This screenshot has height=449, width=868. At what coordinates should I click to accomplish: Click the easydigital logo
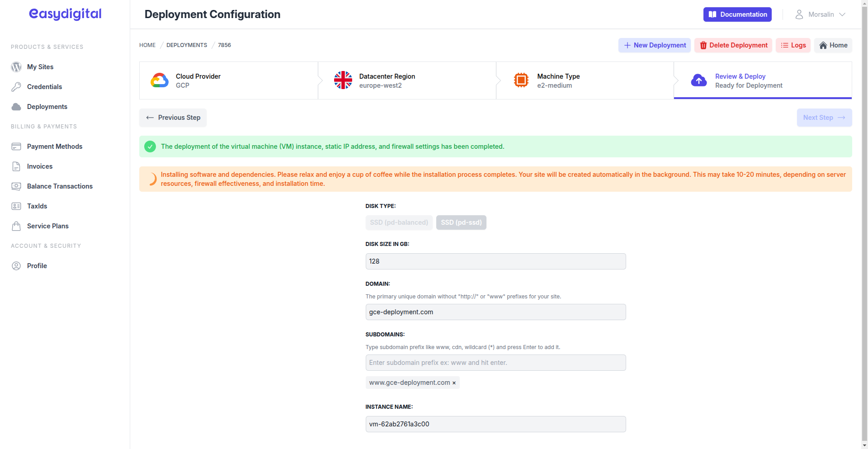[65, 14]
